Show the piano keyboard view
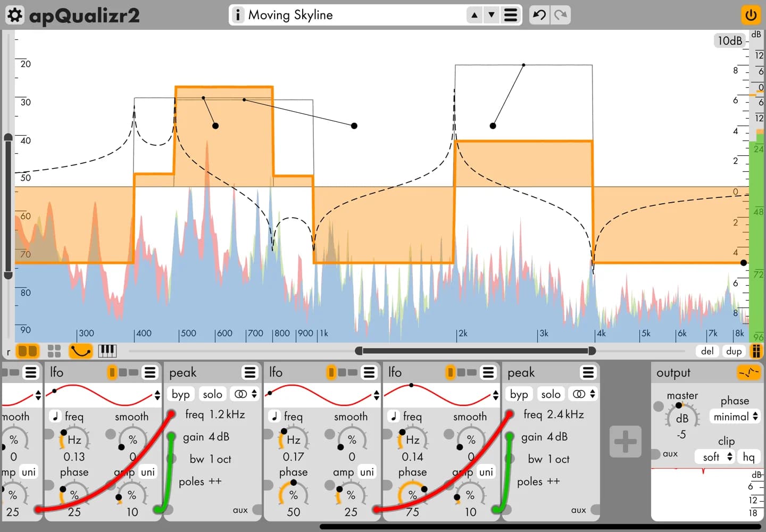 pos(107,351)
